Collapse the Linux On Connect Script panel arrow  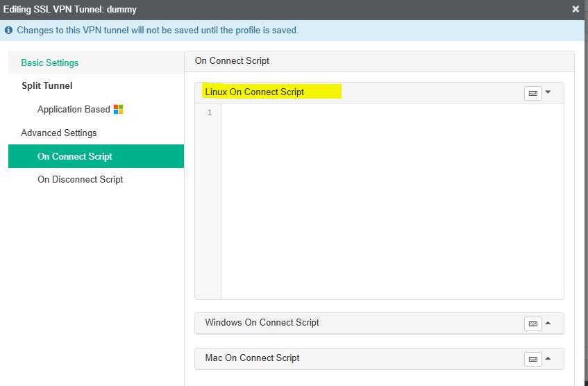548,92
